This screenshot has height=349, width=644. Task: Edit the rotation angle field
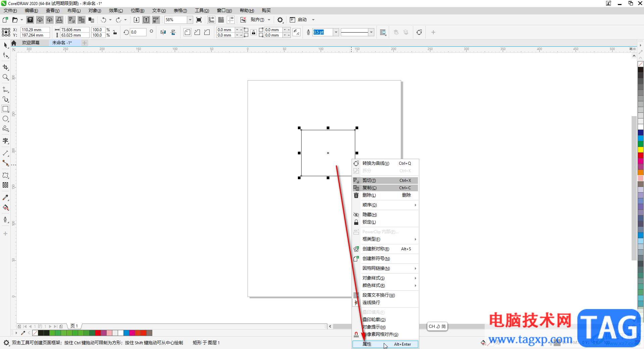click(138, 32)
